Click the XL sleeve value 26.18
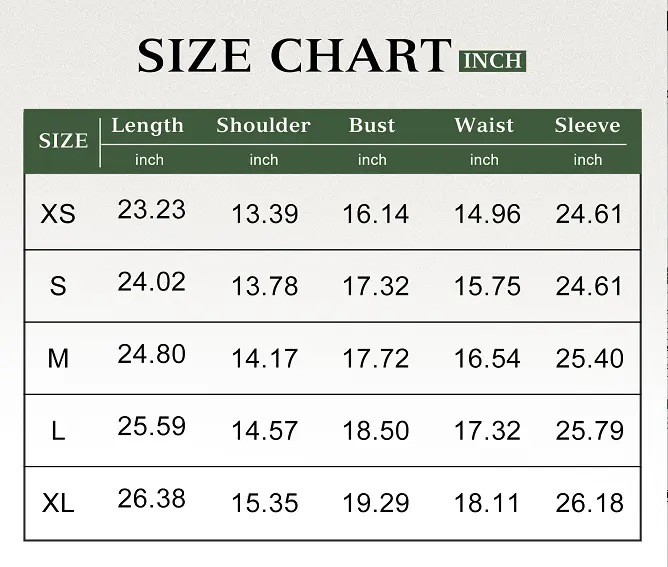The height and width of the screenshot is (567, 668). pyautogui.click(x=589, y=503)
